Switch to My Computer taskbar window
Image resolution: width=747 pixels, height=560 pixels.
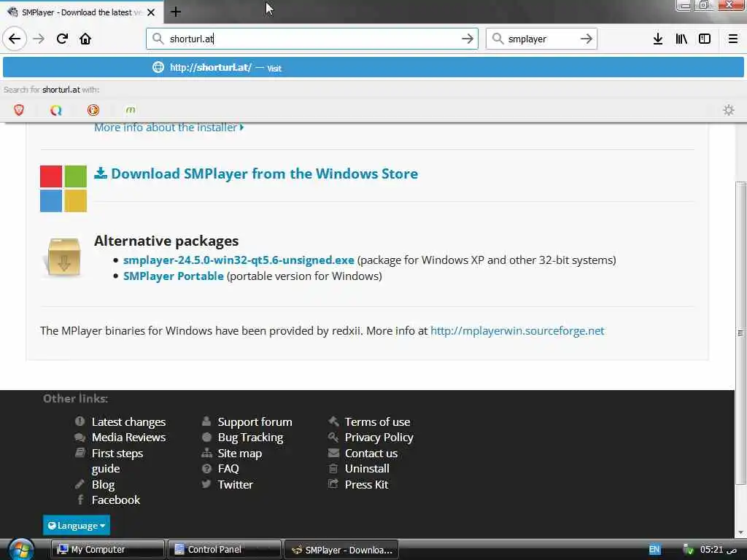pos(108,550)
